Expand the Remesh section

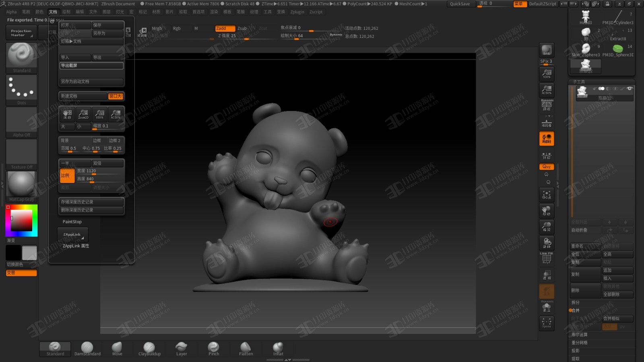click(x=580, y=343)
